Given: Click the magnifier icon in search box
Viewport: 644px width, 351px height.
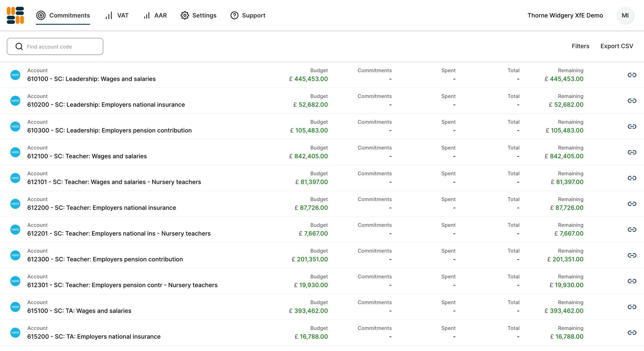Looking at the screenshot, I should tap(19, 47).
